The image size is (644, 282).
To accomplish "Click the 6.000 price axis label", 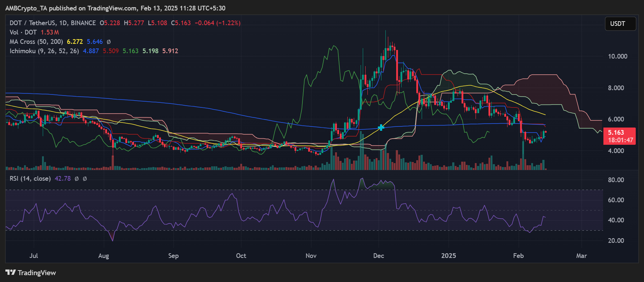I will (616, 119).
